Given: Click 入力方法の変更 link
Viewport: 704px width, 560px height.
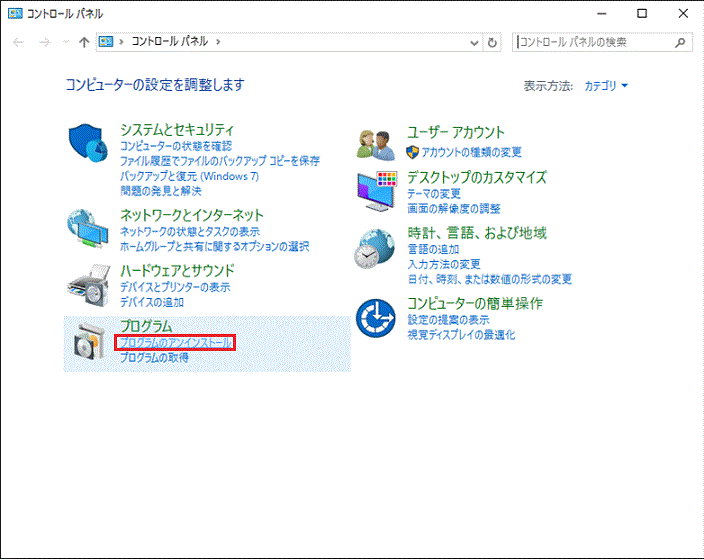Looking at the screenshot, I should tap(444, 264).
